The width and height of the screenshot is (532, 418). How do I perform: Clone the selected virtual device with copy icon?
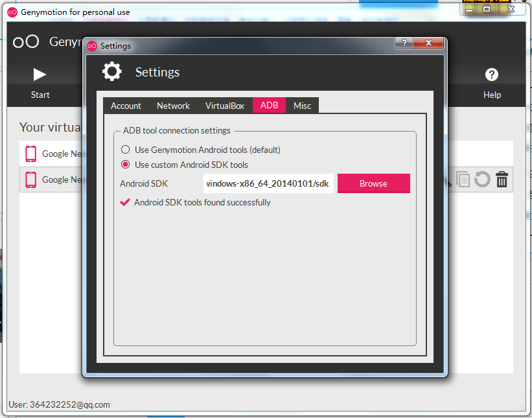(x=463, y=180)
